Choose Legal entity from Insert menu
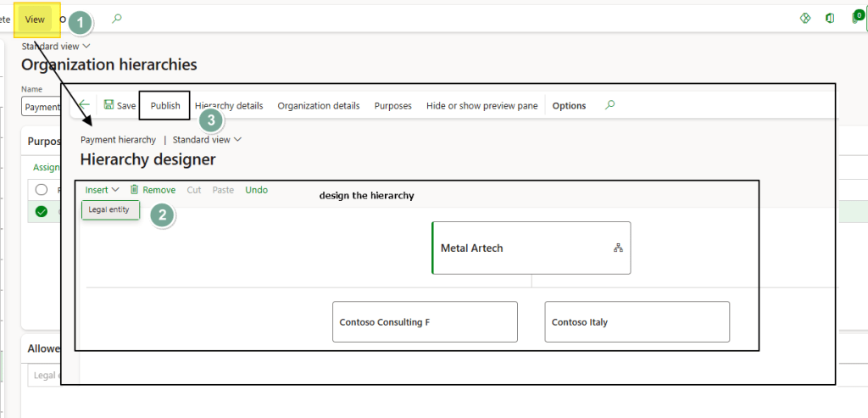The image size is (868, 418). click(x=109, y=209)
